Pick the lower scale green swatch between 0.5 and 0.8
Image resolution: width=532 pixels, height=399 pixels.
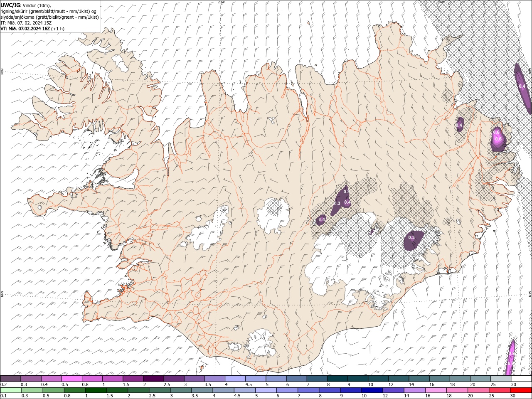tap(53, 390)
